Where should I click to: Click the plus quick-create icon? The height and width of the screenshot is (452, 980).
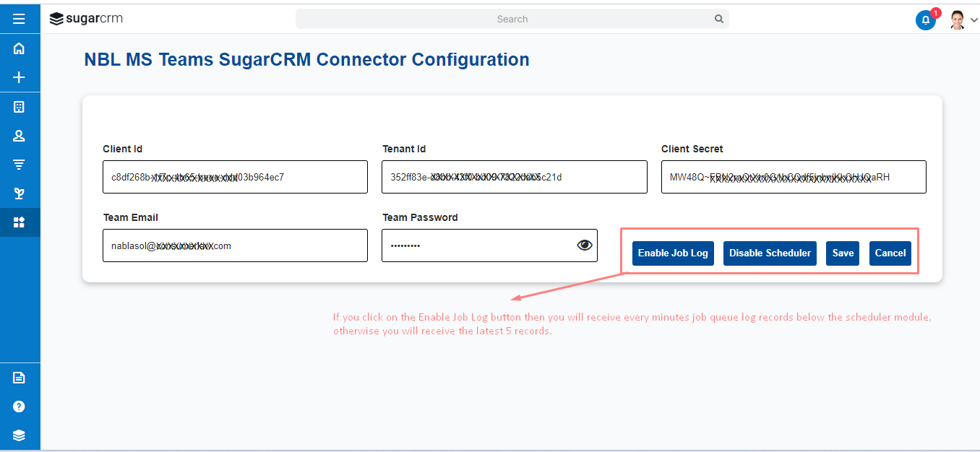(20, 77)
